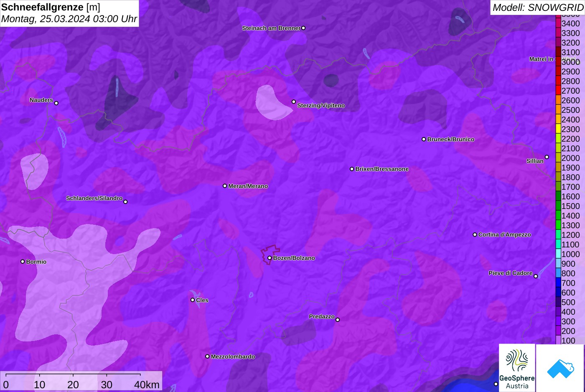
Task: Click the Bozen/Bolzano city marker
Action: click(x=270, y=258)
